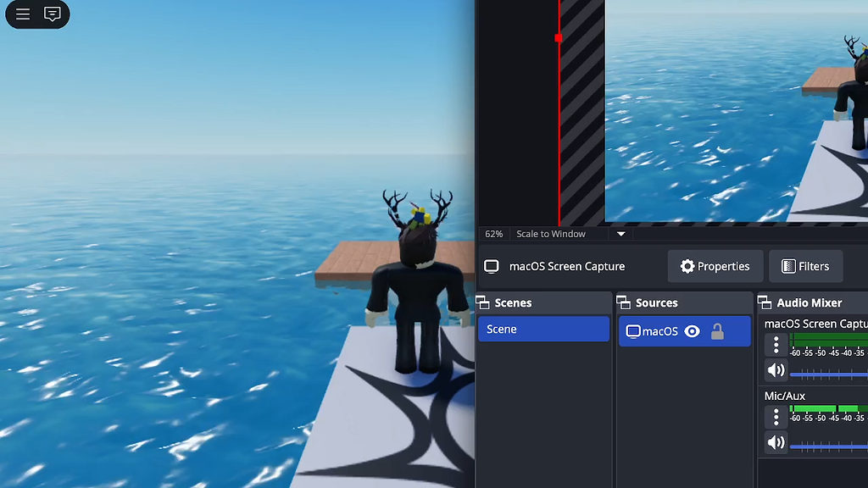Hide the macOS source with eye icon
Image resolution: width=868 pixels, height=488 pixels.
692,331
